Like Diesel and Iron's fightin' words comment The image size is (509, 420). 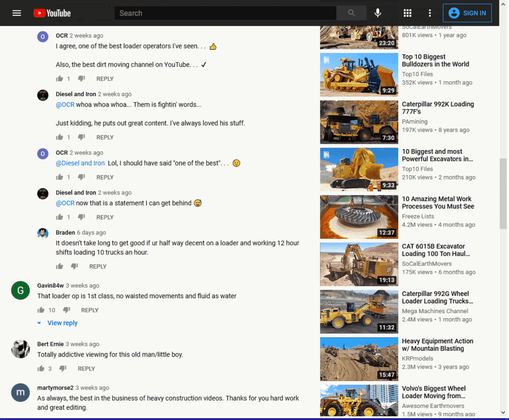pos(59,137)
